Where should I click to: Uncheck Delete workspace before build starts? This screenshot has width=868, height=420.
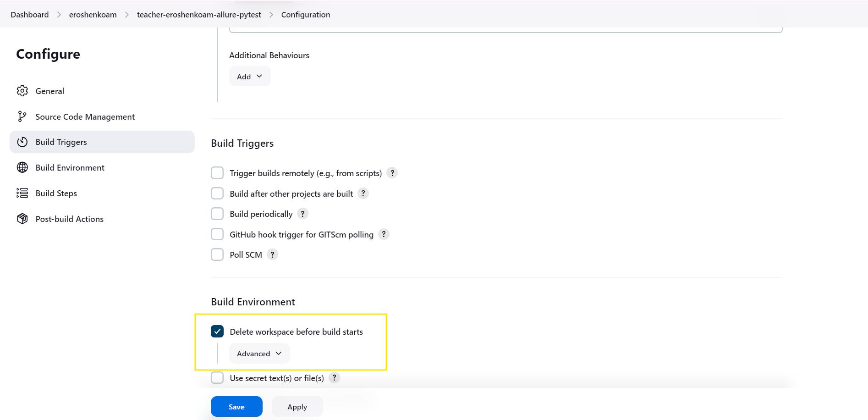217,332
